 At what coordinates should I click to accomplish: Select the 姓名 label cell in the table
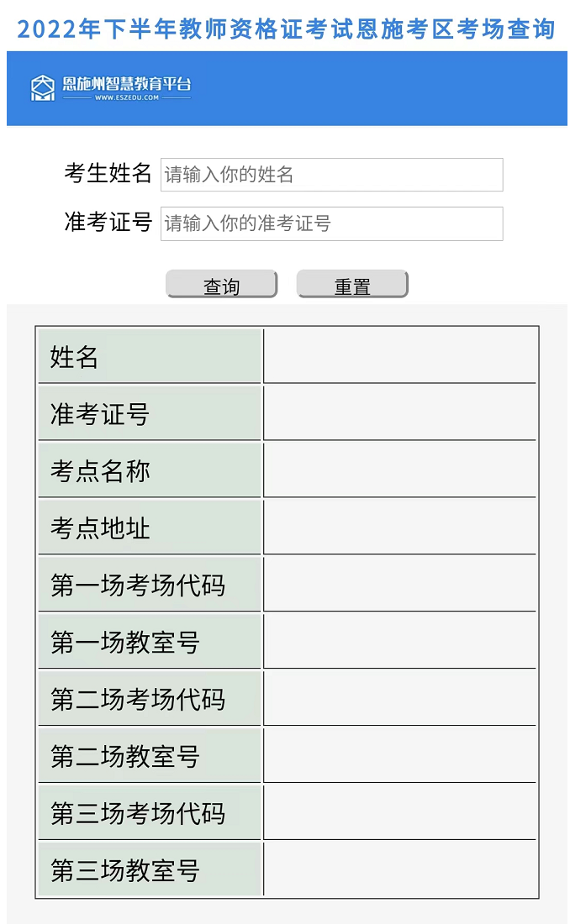click(149, 357)
